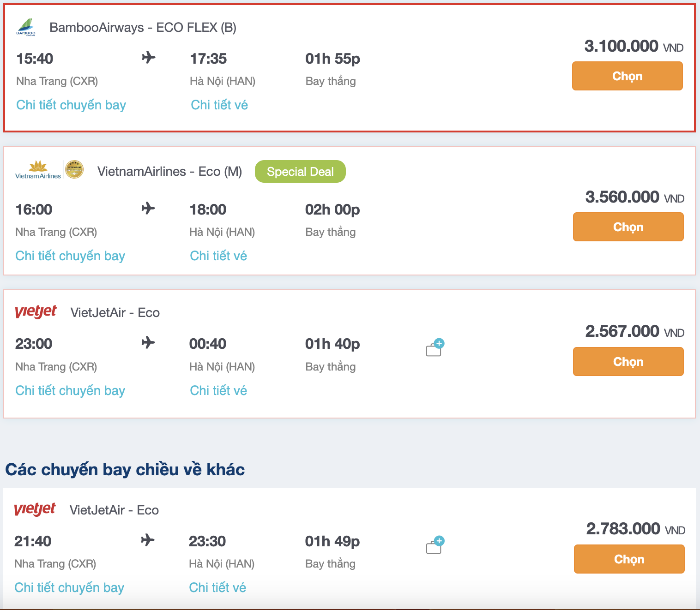The image size is (700, 610).
Task: Click the 3.560.000 VND price text
Action: (622, 197)
